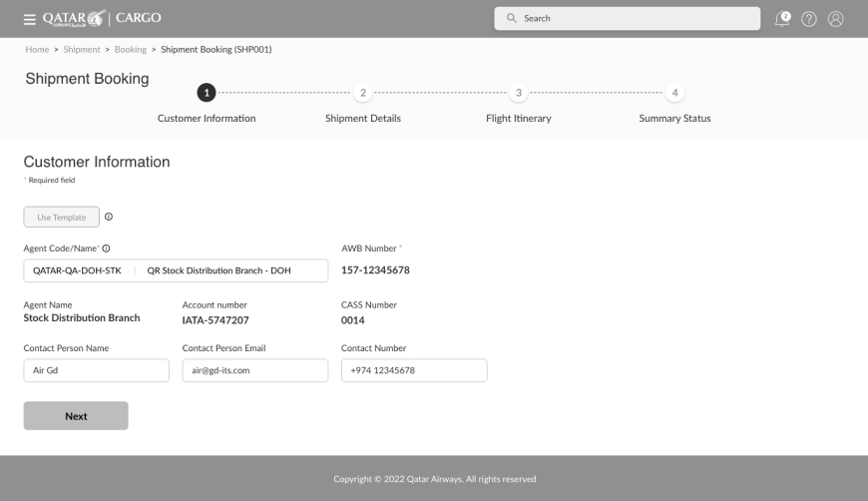Click the Home breadcrumb link

(36, 50)
